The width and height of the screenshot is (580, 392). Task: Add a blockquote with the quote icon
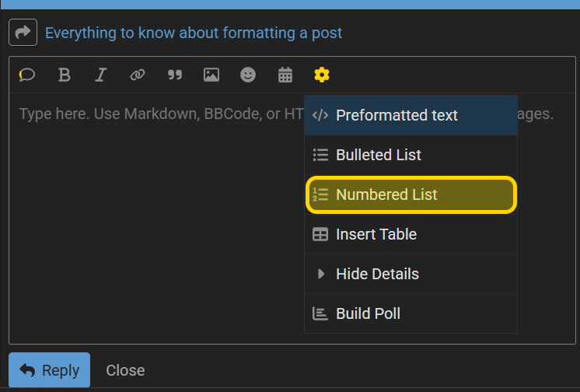[175, 75]
